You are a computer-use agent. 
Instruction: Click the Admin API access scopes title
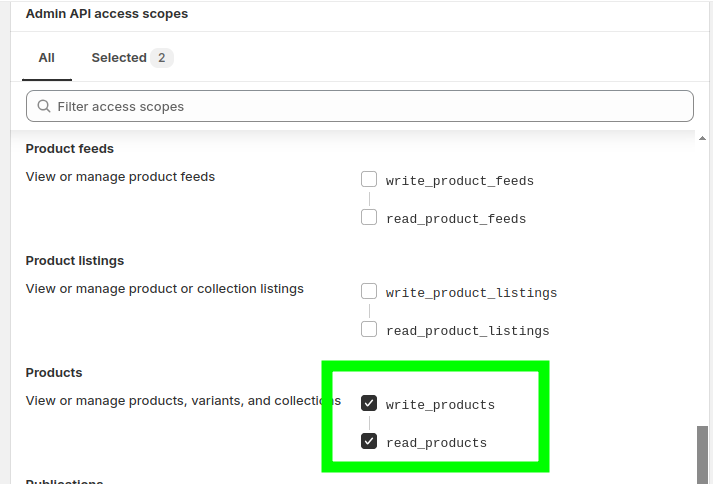pyautogui.click(x=107, y=14)
